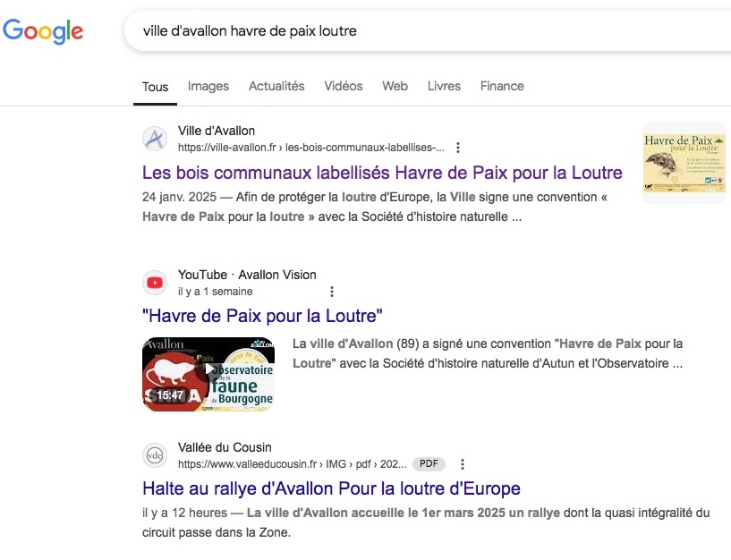Open more options for Vallée du Cousin result
Viewport: 731px width, 560px height.
pyautogui.click(x=463, y=464)
